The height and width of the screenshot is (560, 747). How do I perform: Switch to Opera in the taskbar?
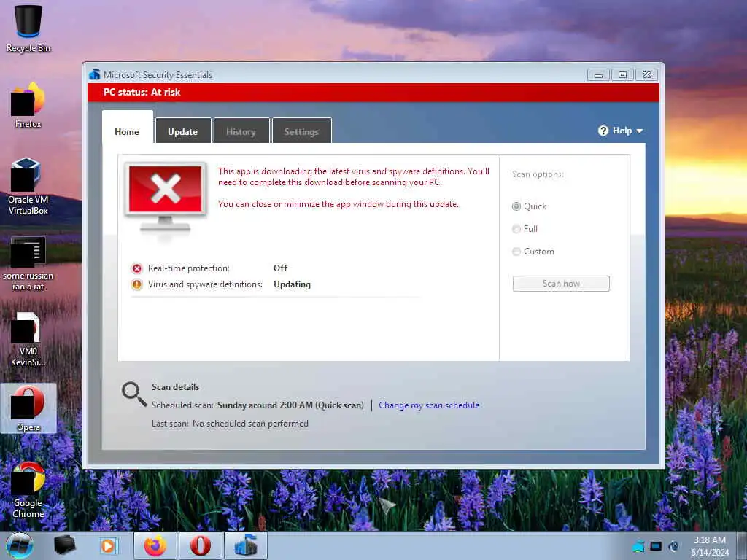click(x=200, y=545)
